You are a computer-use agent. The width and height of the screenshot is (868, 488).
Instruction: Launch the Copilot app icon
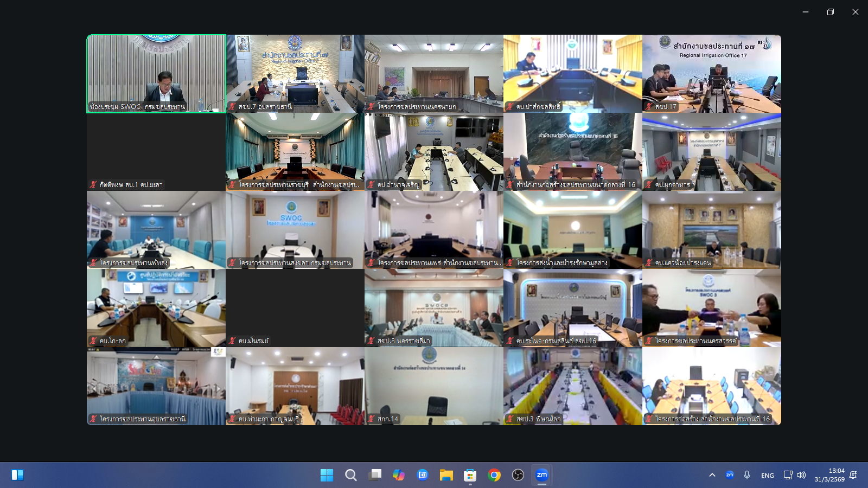pyautogui.click(x=399, y=475)
